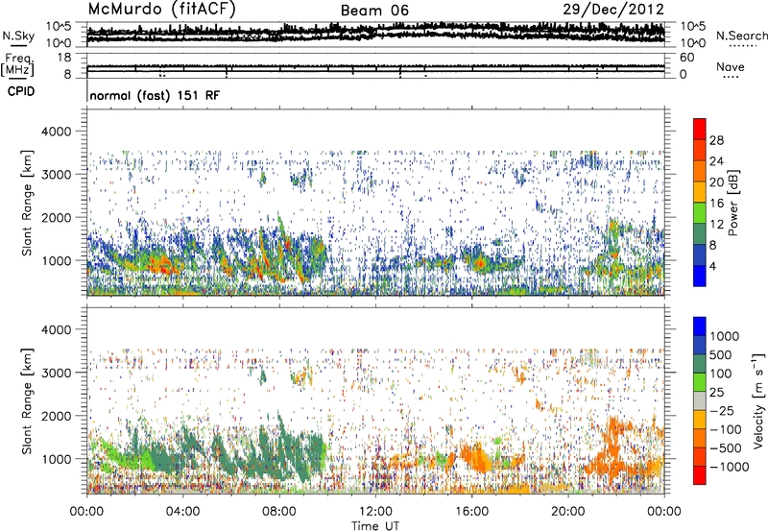Viewport: 768px width, 532px height.
Task: Pick the dark green 8–12 dB power swatch
Action: 700,234
